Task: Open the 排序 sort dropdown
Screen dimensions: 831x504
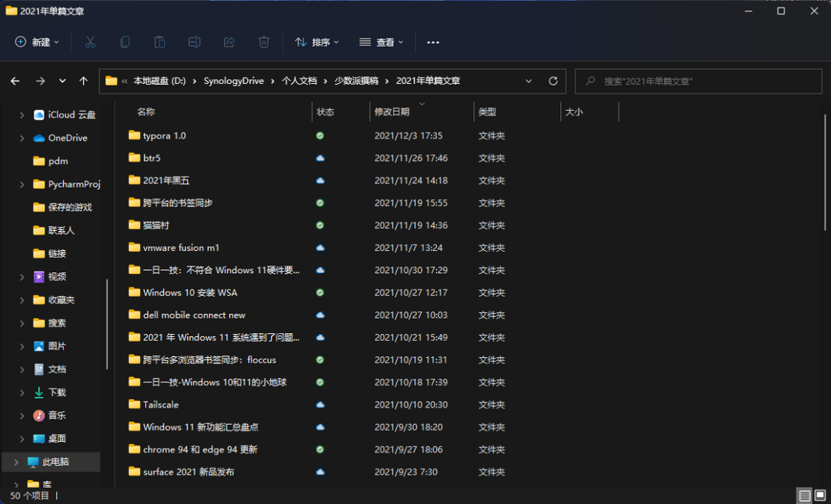Action: (x=317, y=42)
